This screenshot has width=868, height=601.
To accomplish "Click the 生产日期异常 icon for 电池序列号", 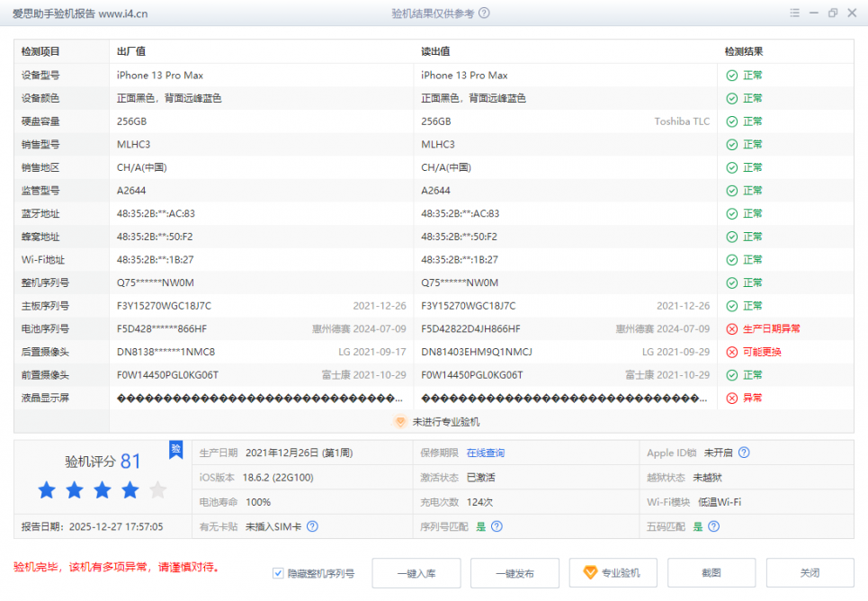I will pyautogui.click(x=732, y=329).
